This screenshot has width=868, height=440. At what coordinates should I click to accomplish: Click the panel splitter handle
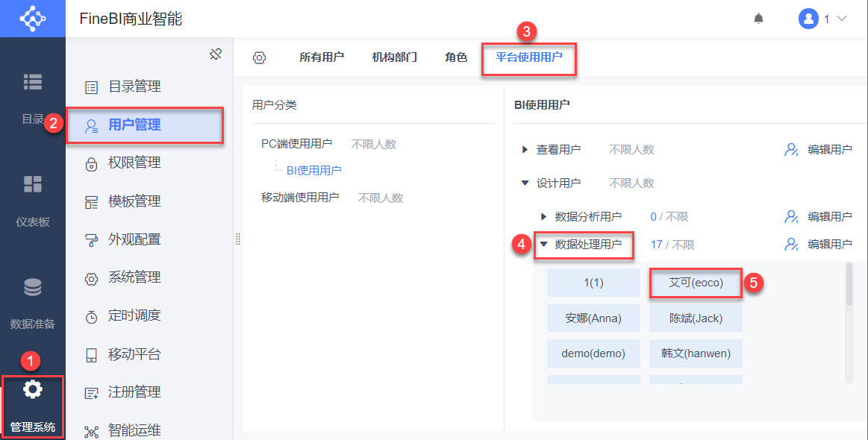(x=238, y=239)
